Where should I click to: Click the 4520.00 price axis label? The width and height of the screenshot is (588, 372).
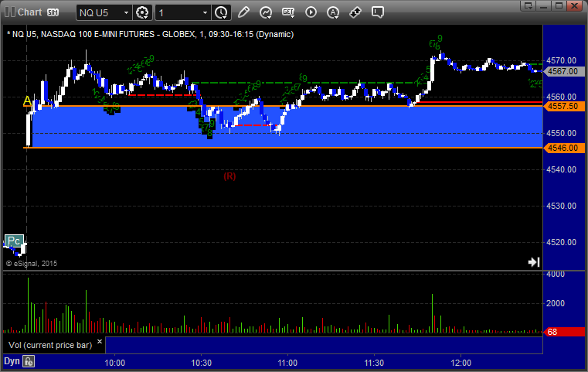pos(562,243)
